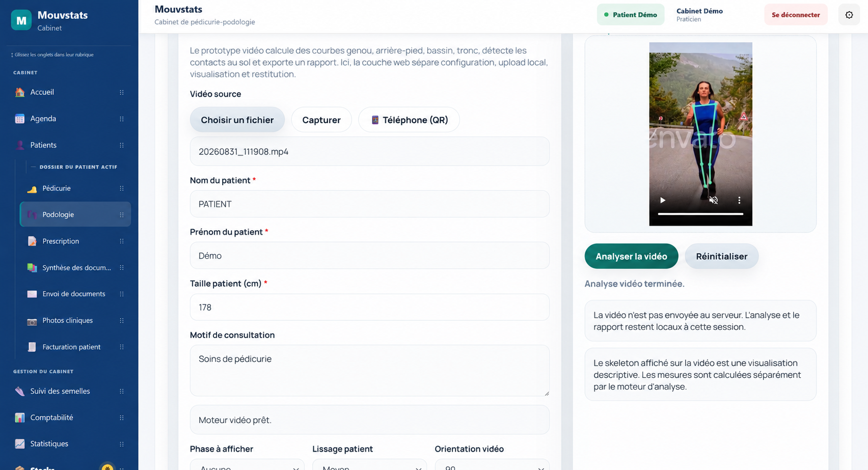This screenshot has width=868, height=470.
Task: Click the Photos cliniques camera icon
Action: [32, 321]
